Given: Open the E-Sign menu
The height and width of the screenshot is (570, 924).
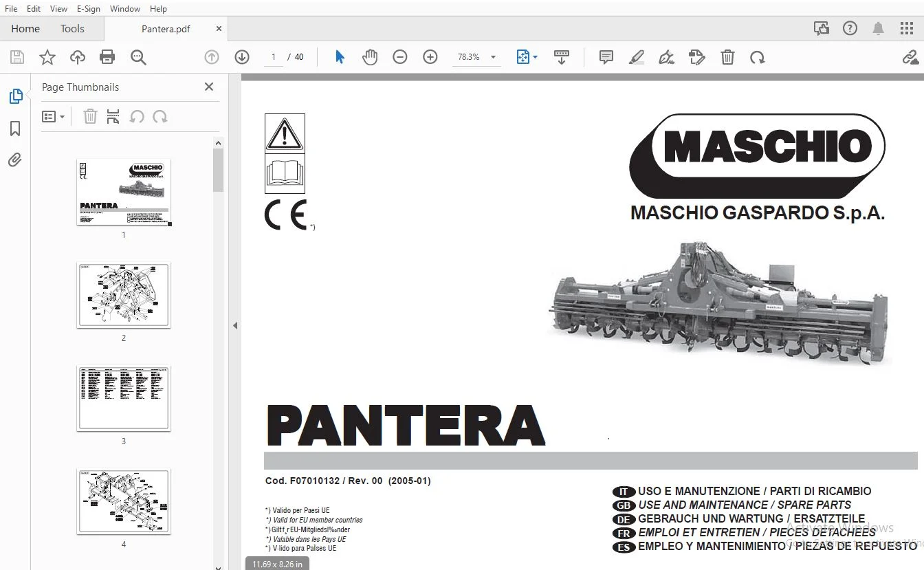Looking at the screenshot, I should [88, 8].
